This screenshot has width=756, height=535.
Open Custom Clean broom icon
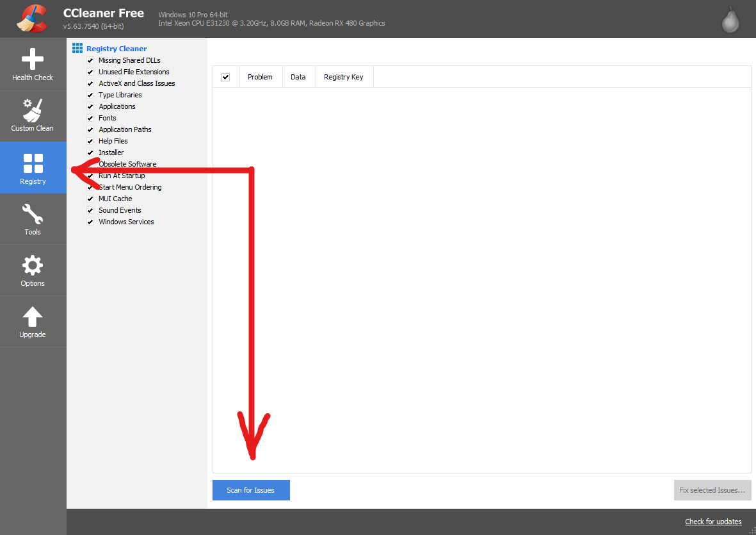[33, 115]
